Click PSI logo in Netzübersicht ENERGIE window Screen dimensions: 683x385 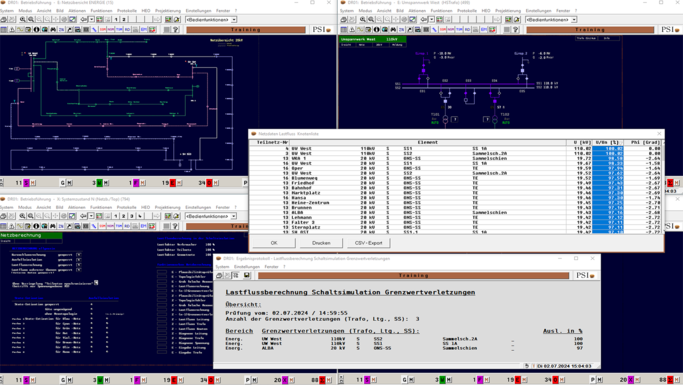[x=321, y=30]
